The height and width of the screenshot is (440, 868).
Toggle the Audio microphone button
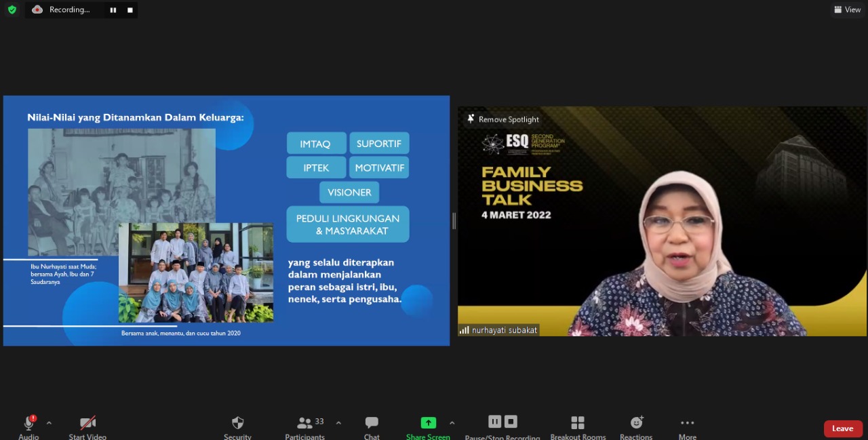[28, 424]
